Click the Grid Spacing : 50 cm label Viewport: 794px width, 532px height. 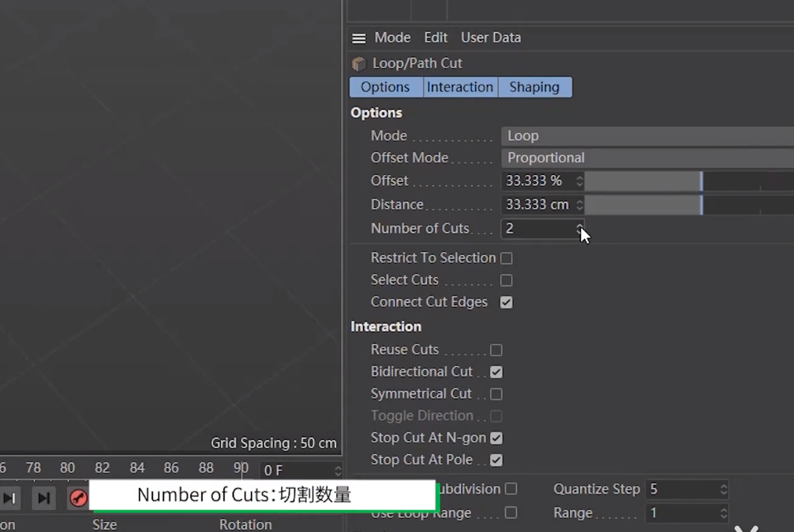274,443
